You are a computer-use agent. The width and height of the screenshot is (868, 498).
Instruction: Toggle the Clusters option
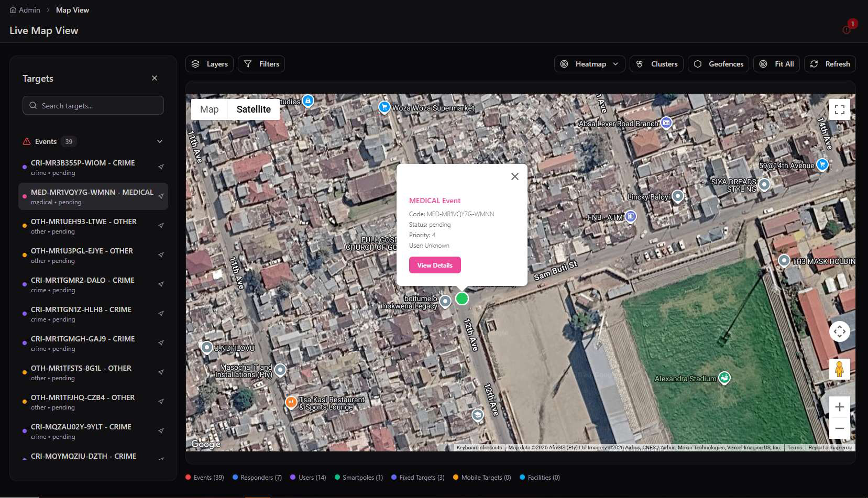pyautogui.click(x=656, y=64)
